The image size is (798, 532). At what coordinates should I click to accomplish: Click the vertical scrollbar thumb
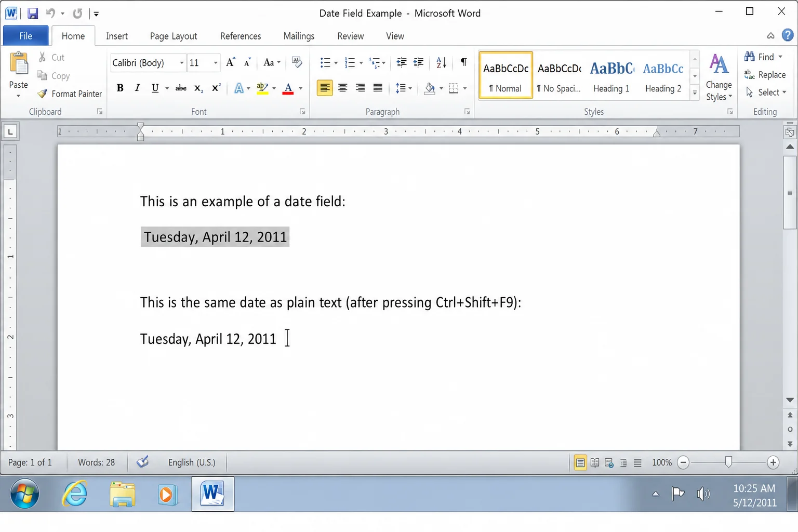(x=790, y=192)
